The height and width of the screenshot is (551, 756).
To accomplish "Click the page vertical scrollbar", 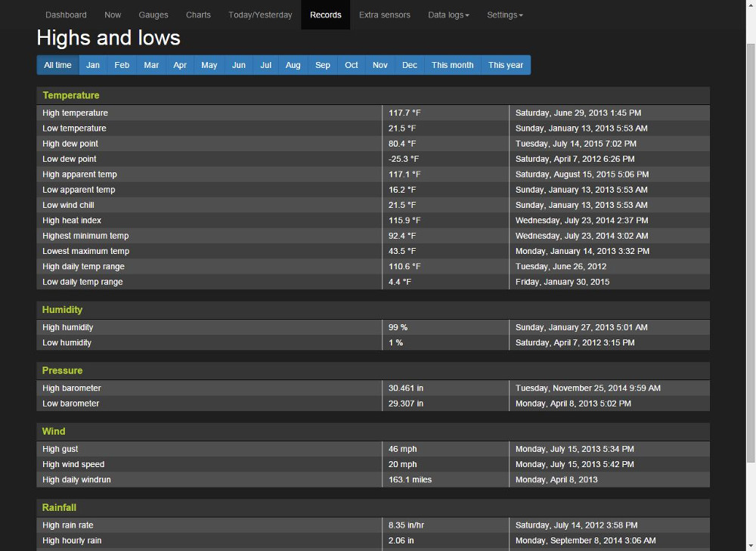I will click(751, 253).
